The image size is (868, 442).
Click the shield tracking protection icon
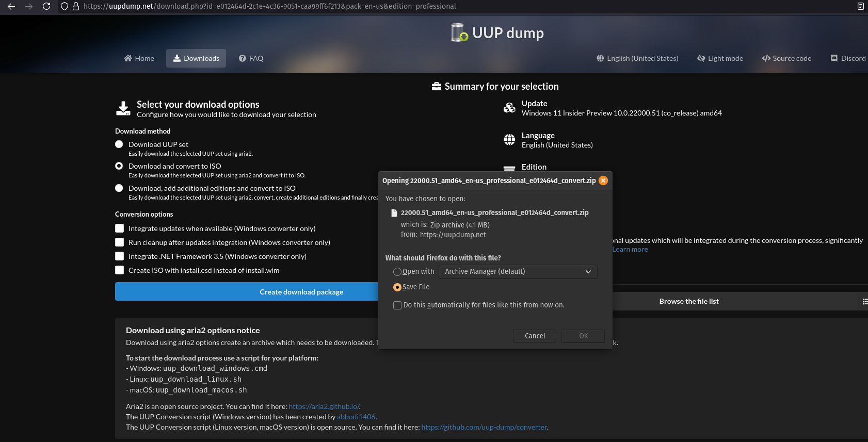point(65,6)
